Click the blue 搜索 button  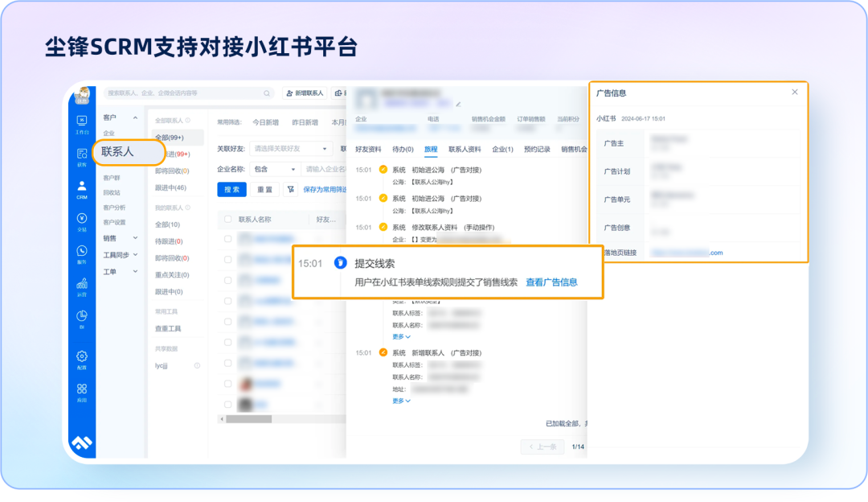coord(231,190)
